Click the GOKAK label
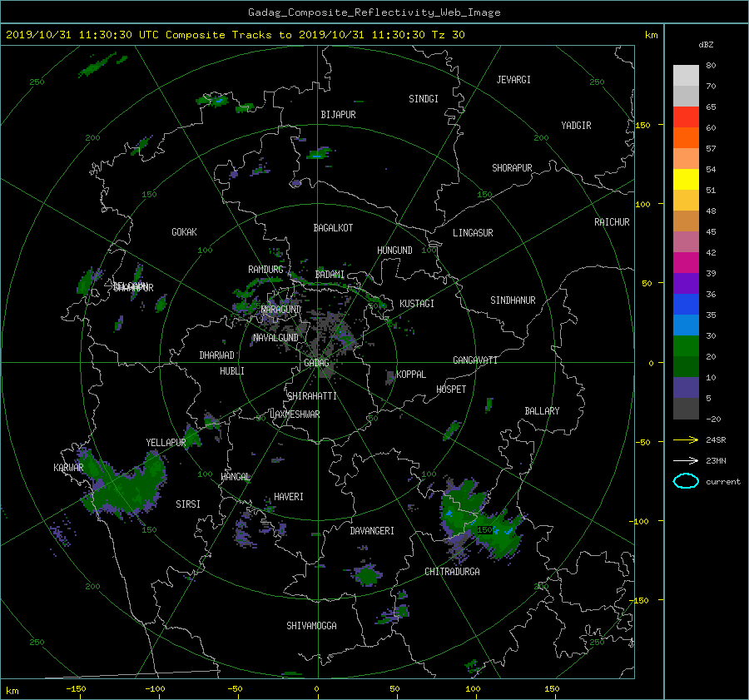749x700 pixels. coord(184,232)
